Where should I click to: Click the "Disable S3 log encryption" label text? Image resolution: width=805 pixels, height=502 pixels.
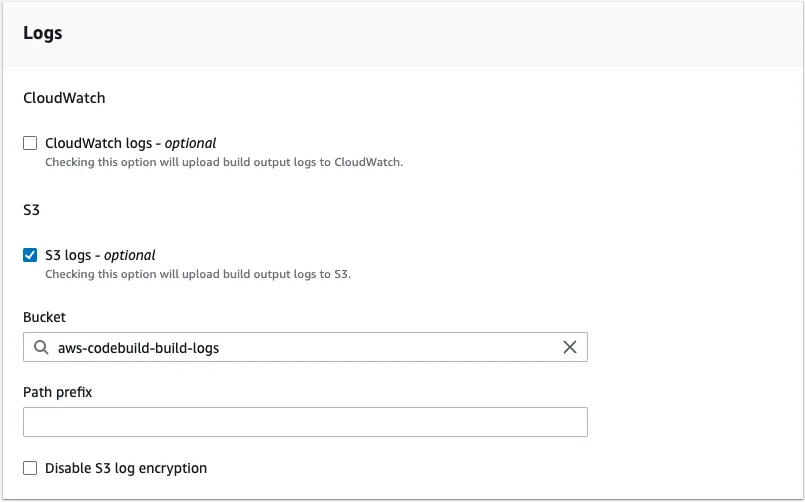[x=126, y=468]
